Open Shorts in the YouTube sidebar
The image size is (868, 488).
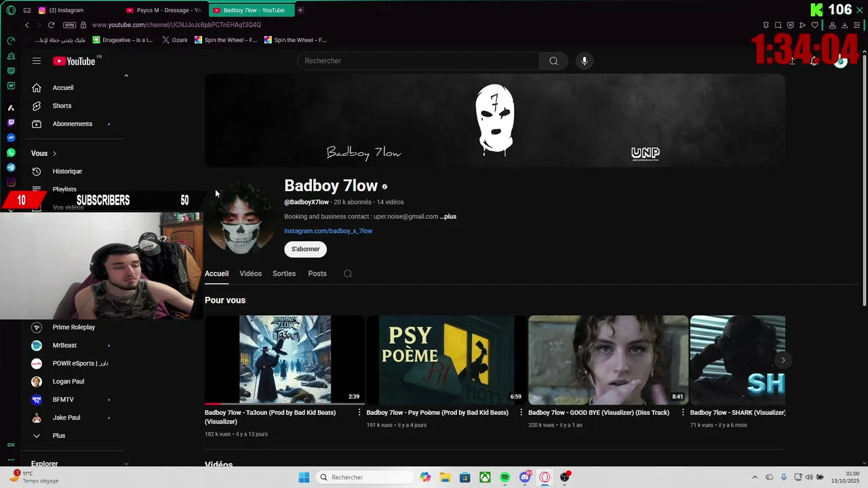pos(62,106)
